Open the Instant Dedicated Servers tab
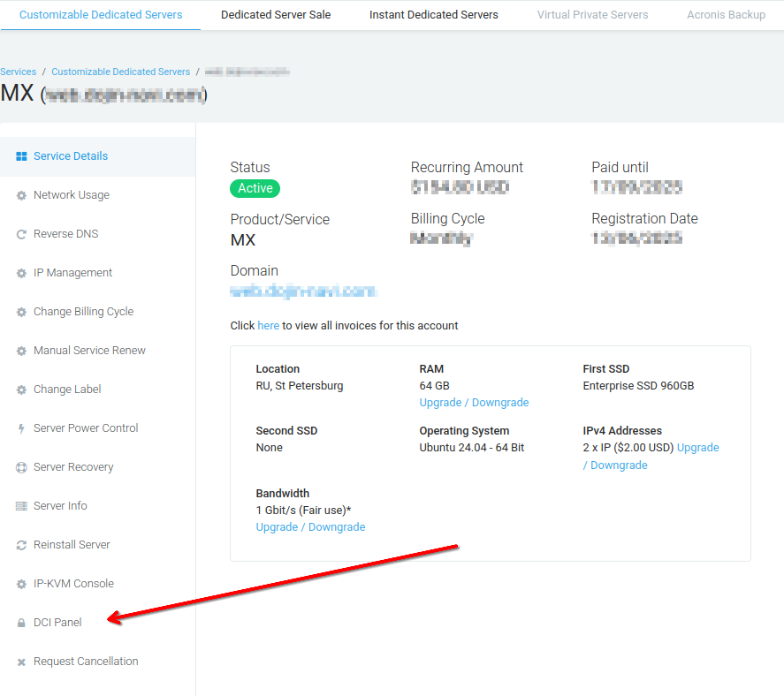The image size is (784, 696). [433, 14]
